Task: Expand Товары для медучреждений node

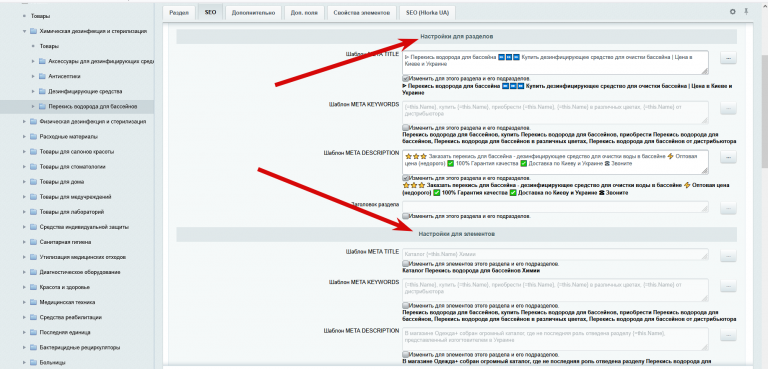Action: (x=24, y=197)
